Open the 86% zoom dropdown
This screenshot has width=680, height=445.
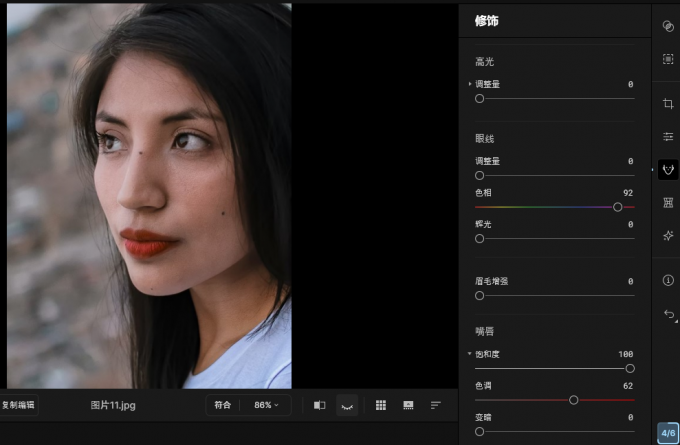coord(266,405)
